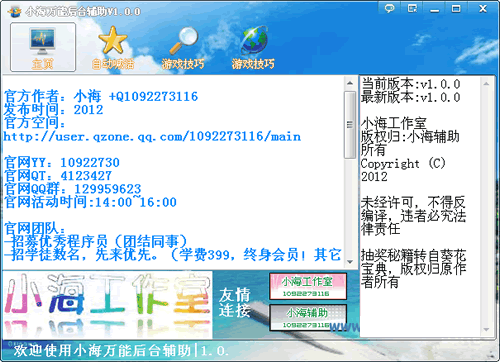Click the 最新版本:v1.0.0 text

tap(411, 97)
